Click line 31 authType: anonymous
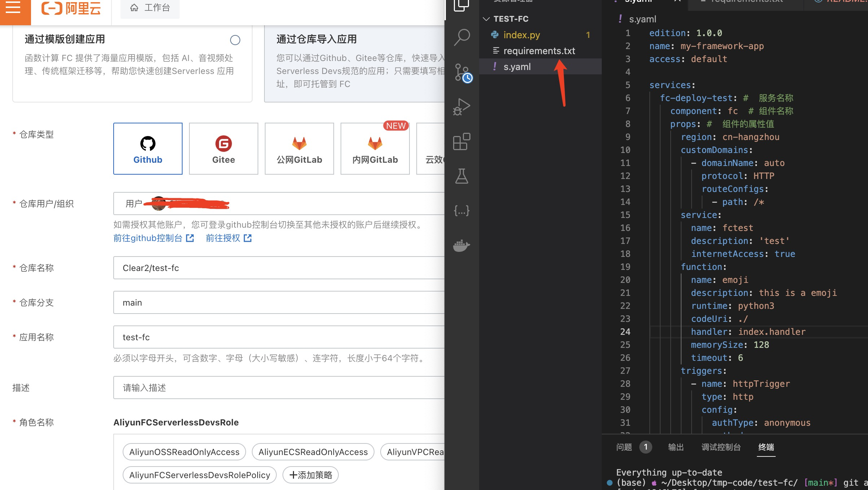868x490 pixels. (761, 423)
